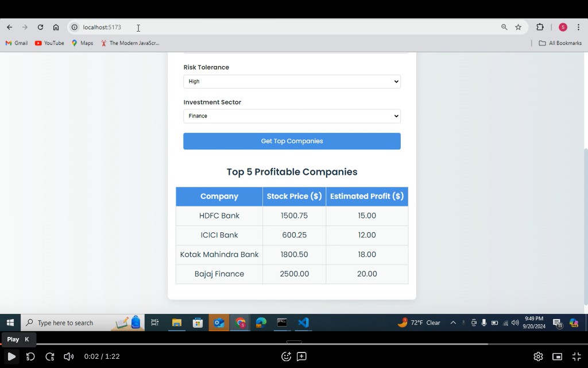This screenshot has width=588, height=368.
Task: Bookmark this page with the star icon
Action: point(519,27)
